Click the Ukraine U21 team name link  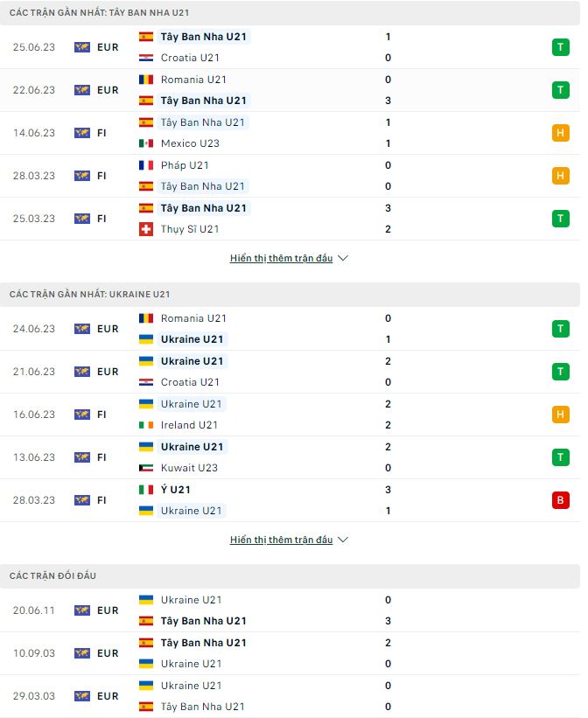[192, 339]
